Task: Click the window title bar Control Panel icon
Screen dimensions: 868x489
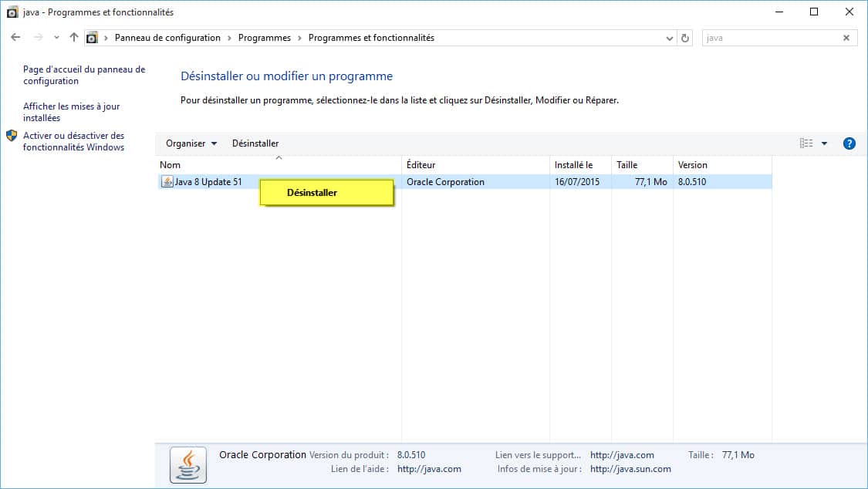Action: pos(12,12)
